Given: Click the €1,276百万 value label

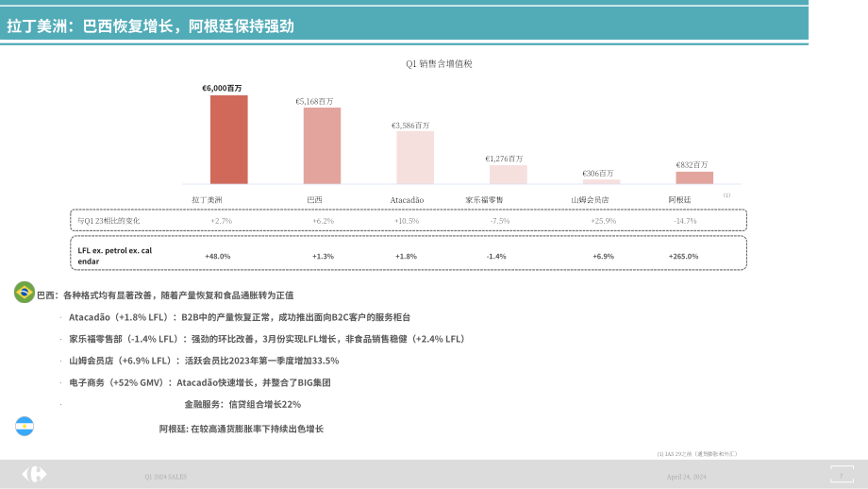Looking at the screenshot, I should [505, 159].
